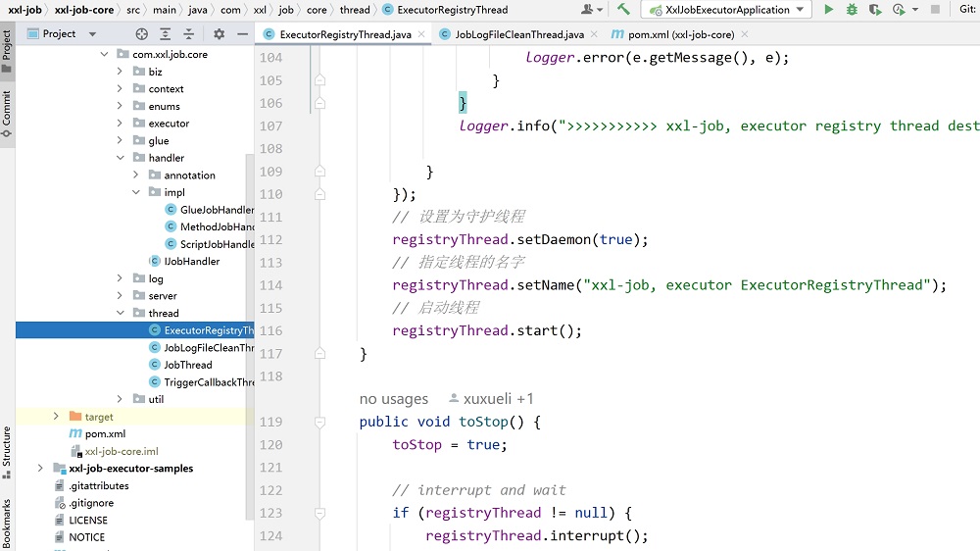
Task: Open the Commit tool window tab
Action: click(x=7, y=117)
